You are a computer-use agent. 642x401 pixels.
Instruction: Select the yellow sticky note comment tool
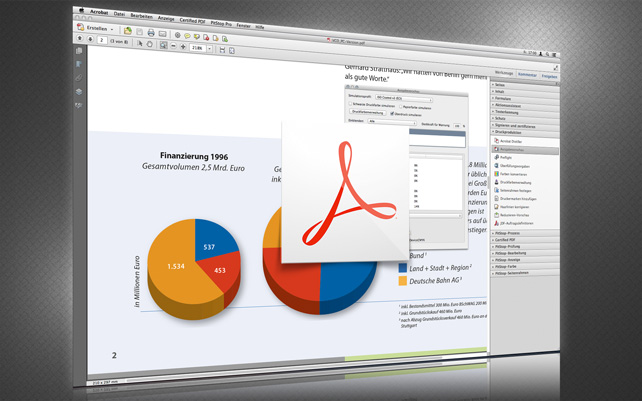click(187, 36)
